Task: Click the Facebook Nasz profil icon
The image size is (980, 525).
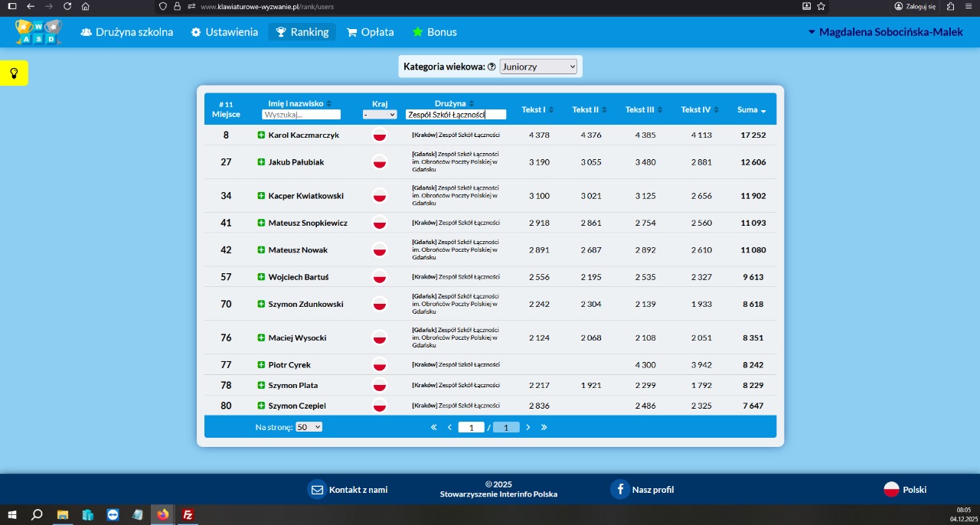Action: pyautogui.click(x=619, y=490)
